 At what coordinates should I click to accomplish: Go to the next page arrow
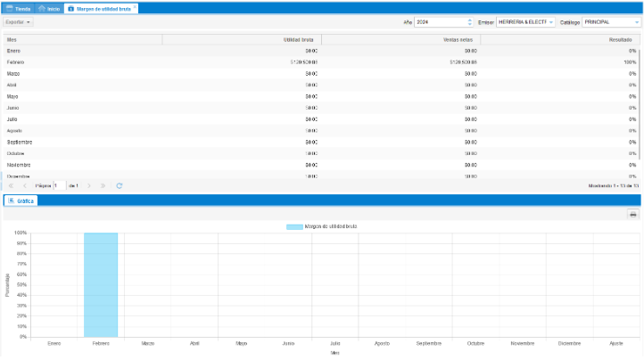89,185
